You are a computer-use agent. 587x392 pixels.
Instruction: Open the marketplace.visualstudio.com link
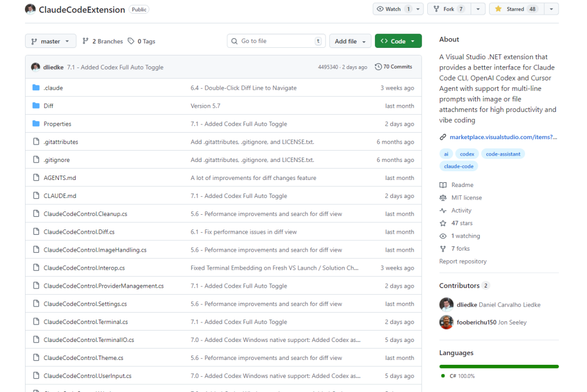point(503,137)
